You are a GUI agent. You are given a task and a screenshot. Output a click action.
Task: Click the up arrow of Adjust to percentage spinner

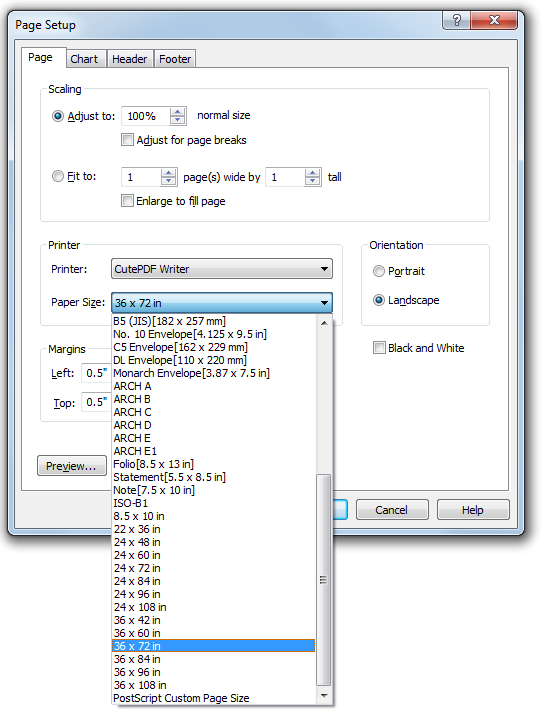[x=177, y=112]
